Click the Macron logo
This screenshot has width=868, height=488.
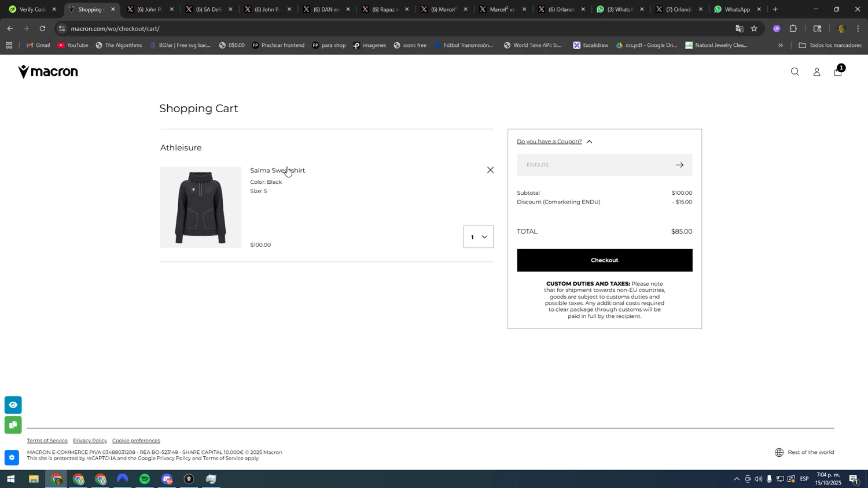pos(48,72)
